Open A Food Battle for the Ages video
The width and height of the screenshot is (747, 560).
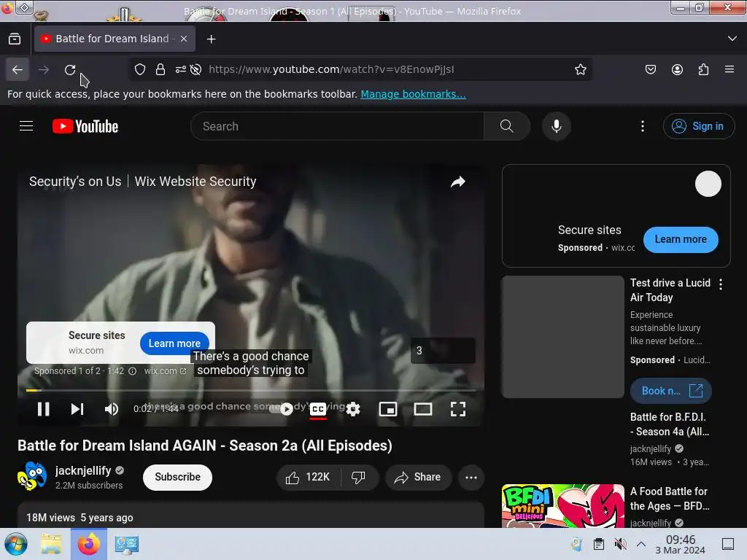670,499
